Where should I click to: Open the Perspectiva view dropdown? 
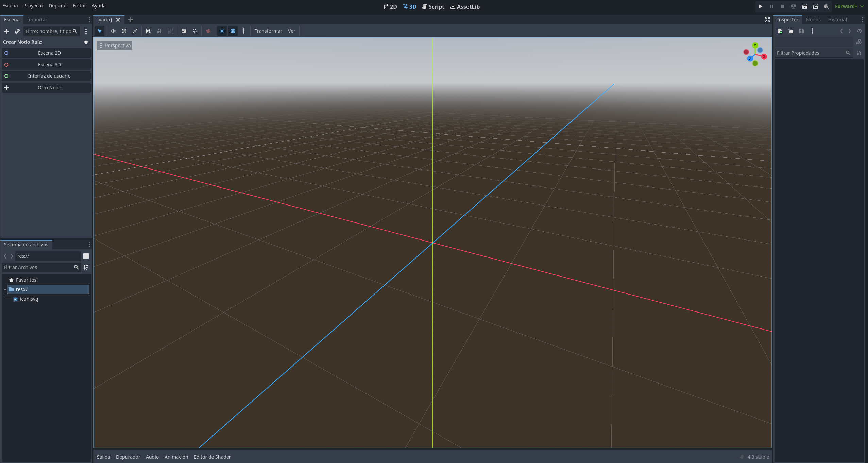tap(115, 46)
